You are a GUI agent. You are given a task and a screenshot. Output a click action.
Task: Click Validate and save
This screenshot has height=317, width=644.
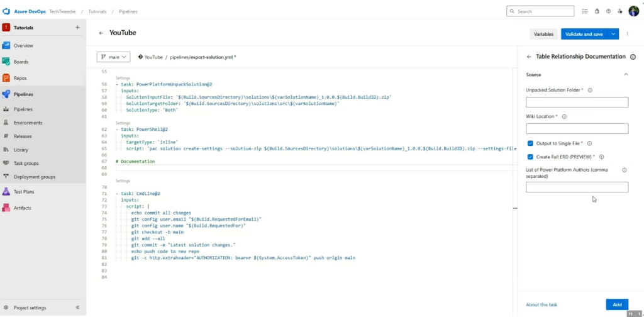[x=584, y=34]
